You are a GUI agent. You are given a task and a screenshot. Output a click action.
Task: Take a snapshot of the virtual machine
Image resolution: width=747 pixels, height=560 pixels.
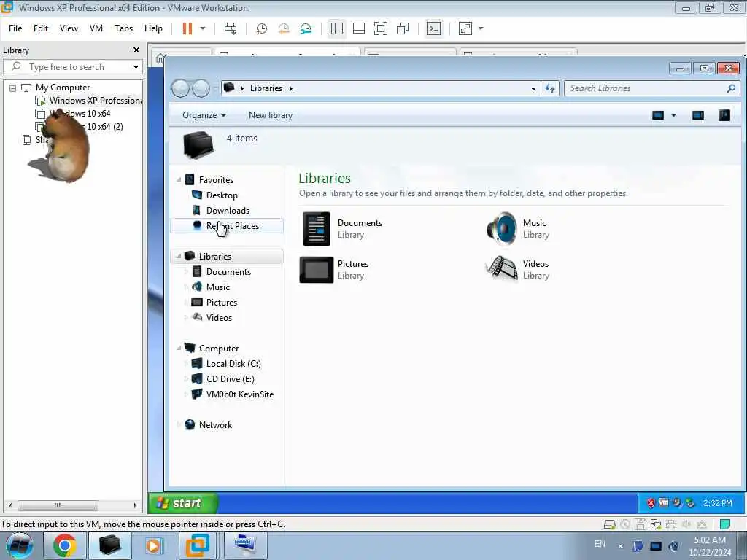(261, 28)
